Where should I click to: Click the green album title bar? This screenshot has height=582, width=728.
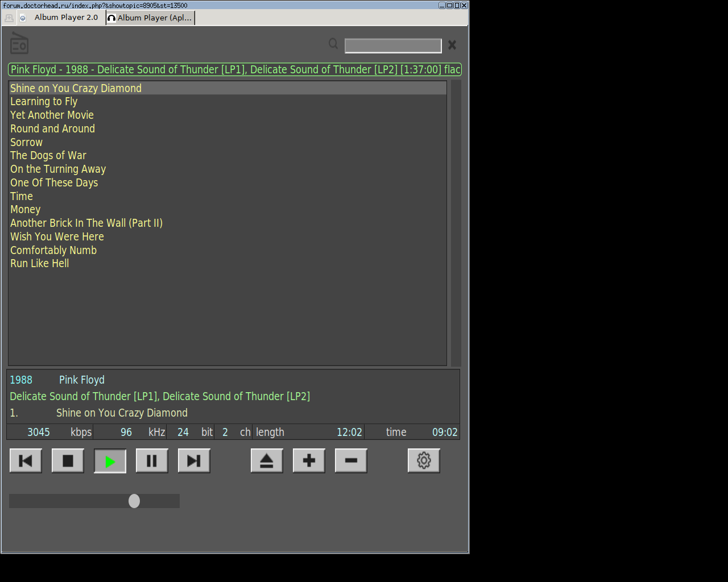point(235,69)
